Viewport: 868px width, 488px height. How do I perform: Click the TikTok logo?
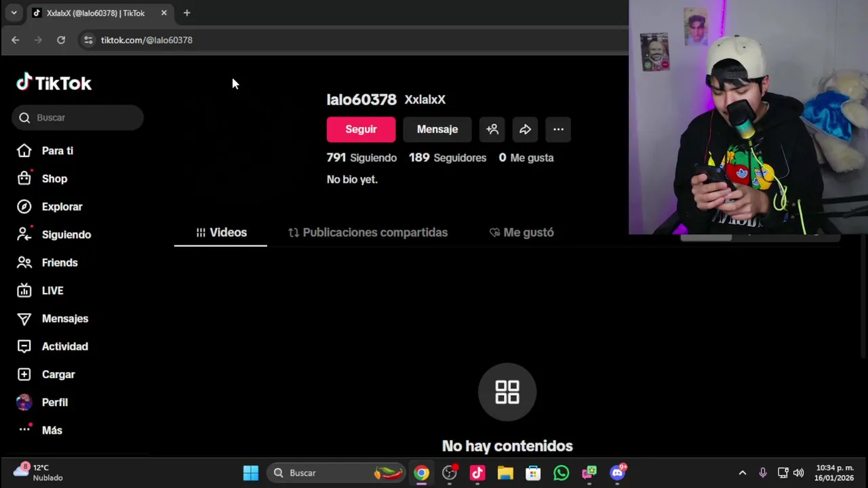(54, 83)
